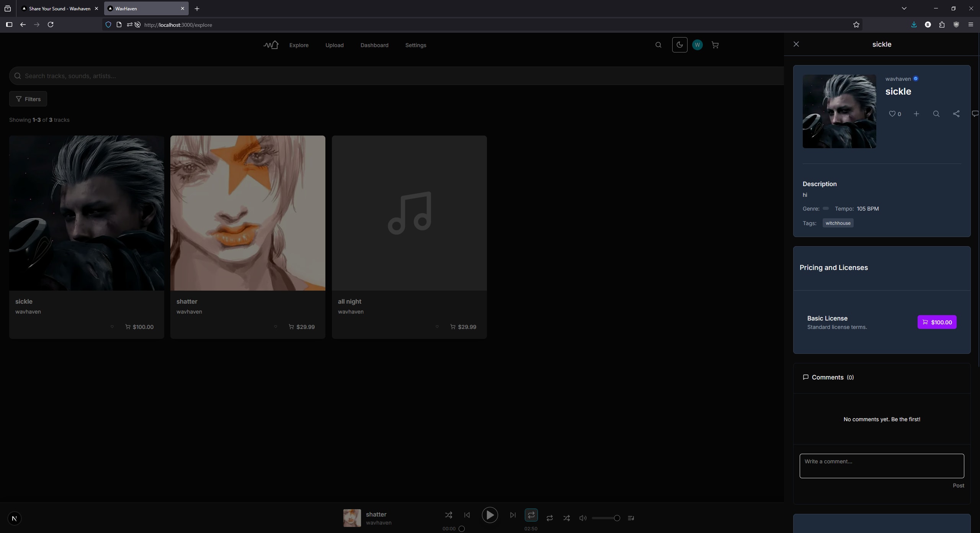Expand the Filters options
Image resolution: width=980 pixels, height=533 pixels.
28,99
